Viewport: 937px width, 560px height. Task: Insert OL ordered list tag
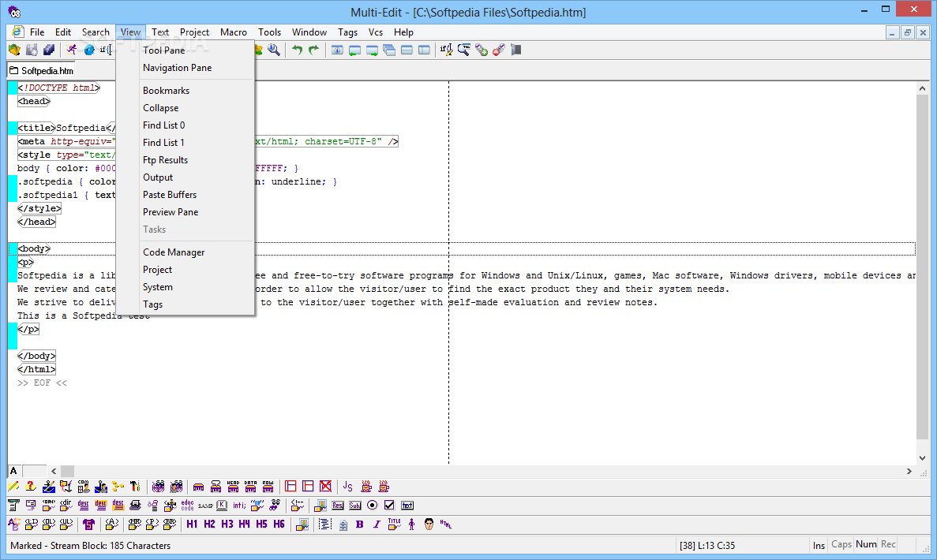point(48,525)
